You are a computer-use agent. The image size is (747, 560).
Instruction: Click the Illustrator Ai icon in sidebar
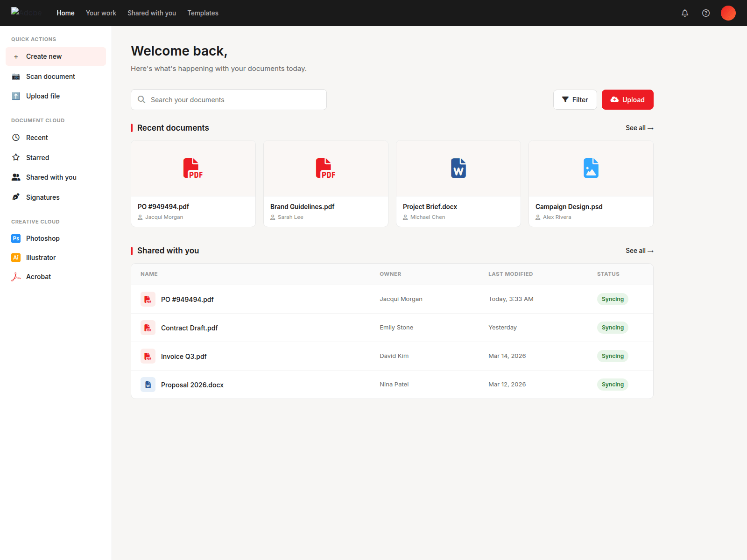point(16,258)
